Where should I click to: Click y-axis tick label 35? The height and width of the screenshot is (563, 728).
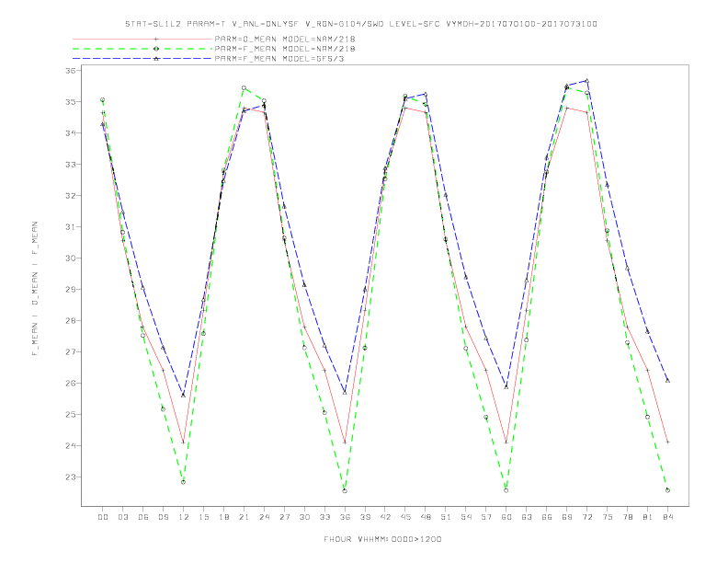point(71,102)
